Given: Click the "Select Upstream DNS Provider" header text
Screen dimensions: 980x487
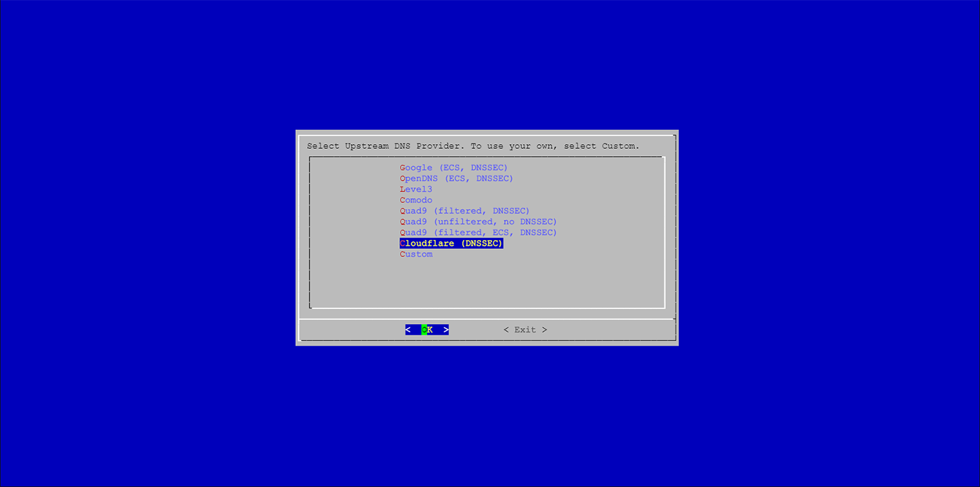Looking at the screenshot, I should point(386,146).
